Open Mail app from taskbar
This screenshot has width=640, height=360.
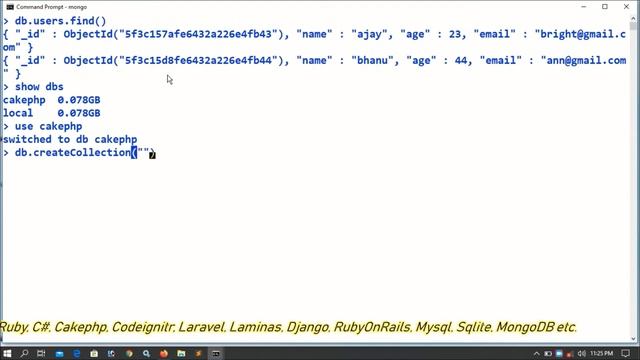(x=60, y=353)
